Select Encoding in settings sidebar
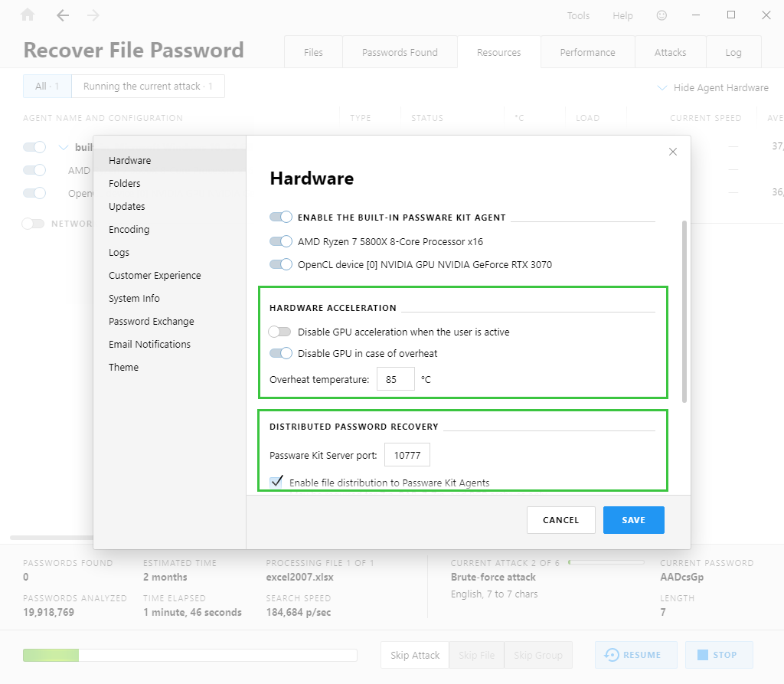This screenshot has width=784, height=684. [x=169, y=229]
